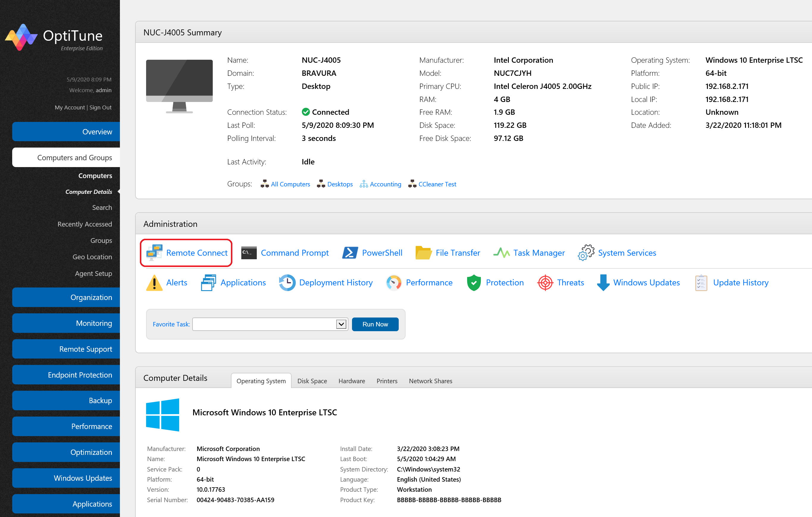Open the Organization sidebar section
The width and height of the screenshot is (812, 517).
(x=66, y=297)
